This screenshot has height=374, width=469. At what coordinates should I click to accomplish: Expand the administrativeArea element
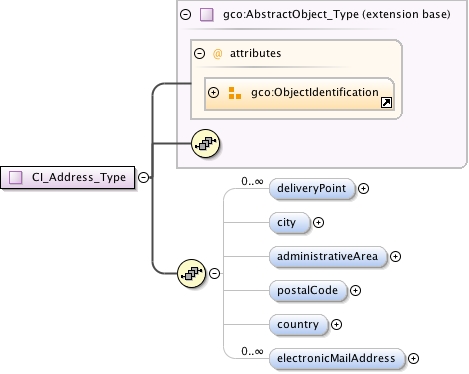[x=395, y=257]
